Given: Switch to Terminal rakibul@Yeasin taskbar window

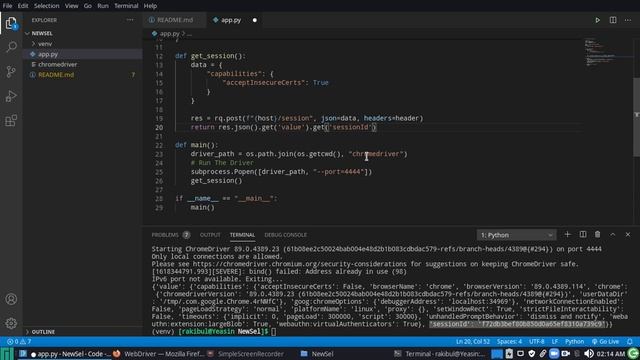Looking at the screenshot, I should pyautogui.click(x=439, y=354).
